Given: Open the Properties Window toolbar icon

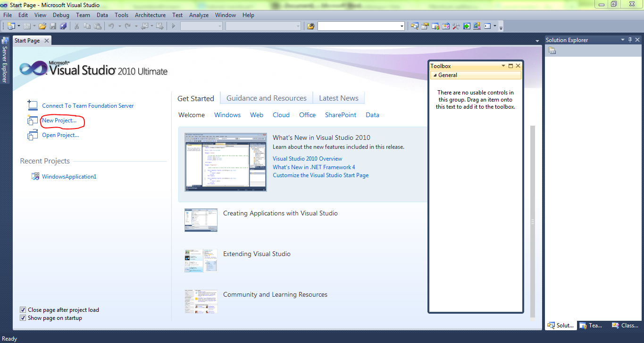Looking at the screenshot, I should 425,26.
